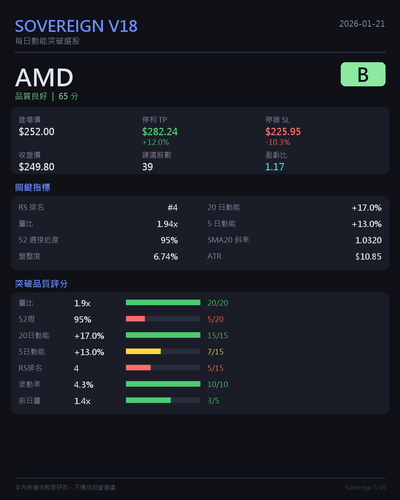400x500 pixels.
Task: Click the 1.17 risk-reward ratio value
Action: 275,167
